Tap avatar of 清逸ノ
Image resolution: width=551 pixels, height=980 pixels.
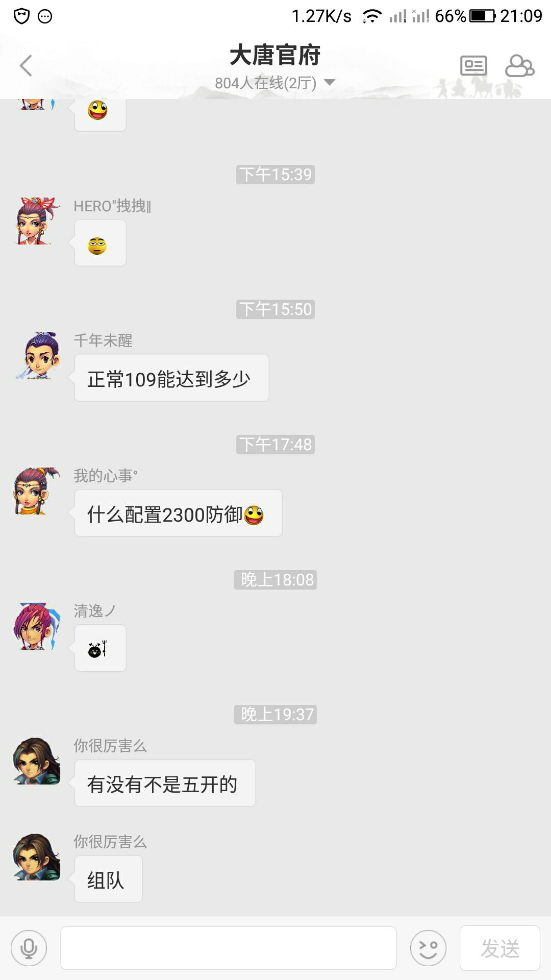[x=37, y=626]
